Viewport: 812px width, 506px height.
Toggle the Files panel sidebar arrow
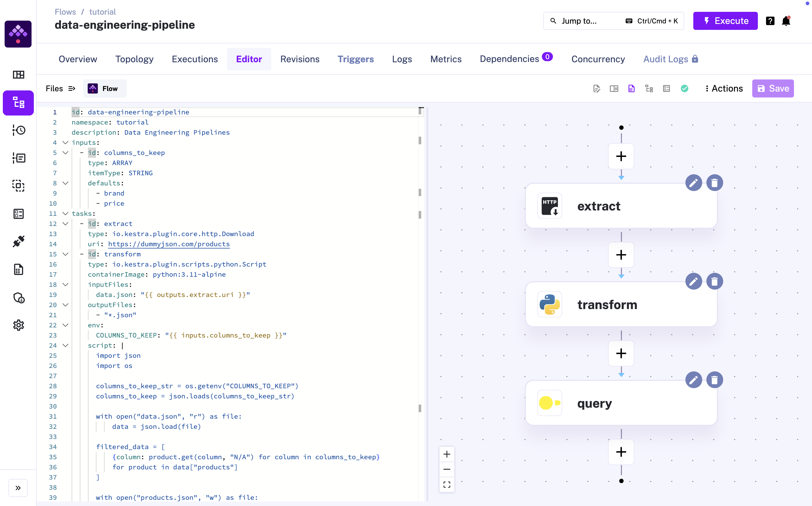click(x=72, y=88)
